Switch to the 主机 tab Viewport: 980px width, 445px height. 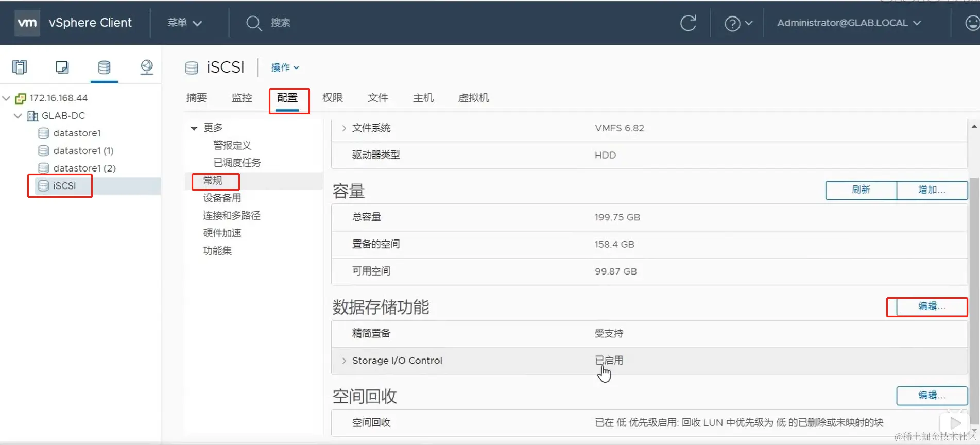click(423, 98)
